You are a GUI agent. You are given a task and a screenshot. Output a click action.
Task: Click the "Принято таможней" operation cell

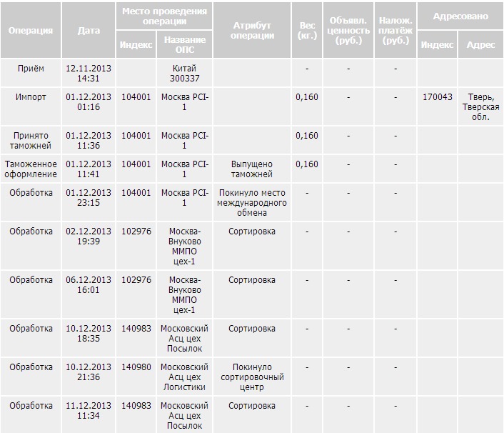[31, 141]
